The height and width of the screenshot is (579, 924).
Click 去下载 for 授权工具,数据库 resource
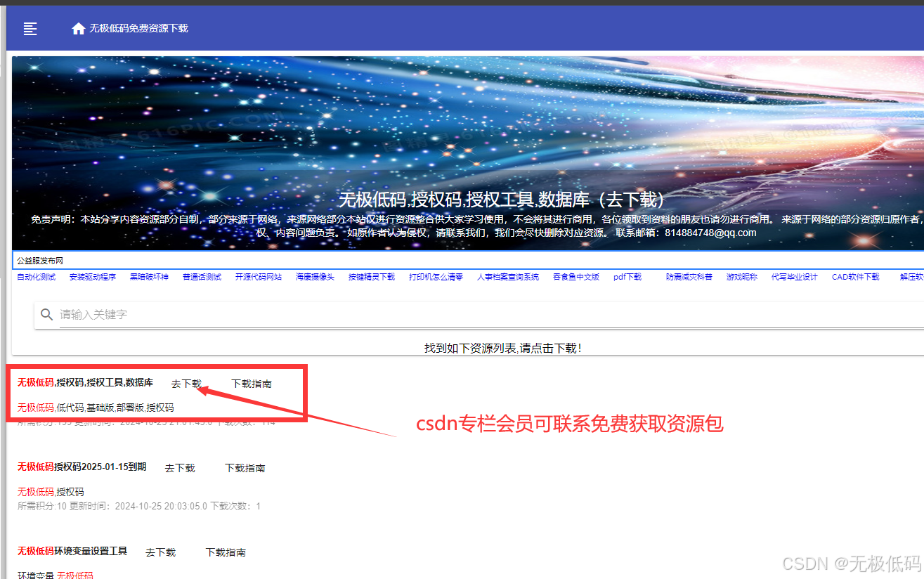[x=186, y=384]
